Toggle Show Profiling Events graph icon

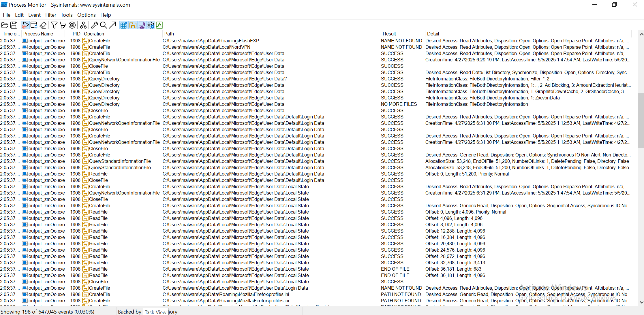(159, 25)
